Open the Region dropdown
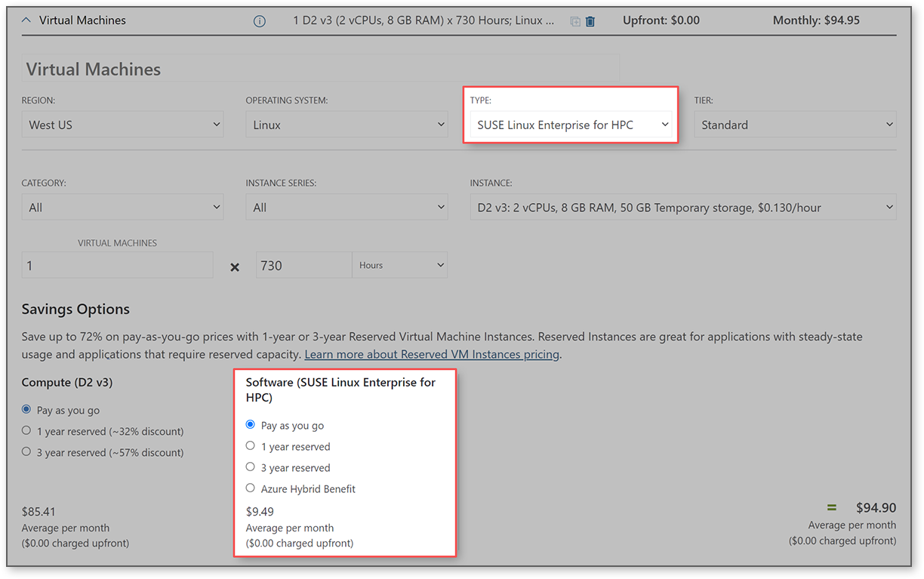Viewport: 924px width, 579px height. (122, 125)
